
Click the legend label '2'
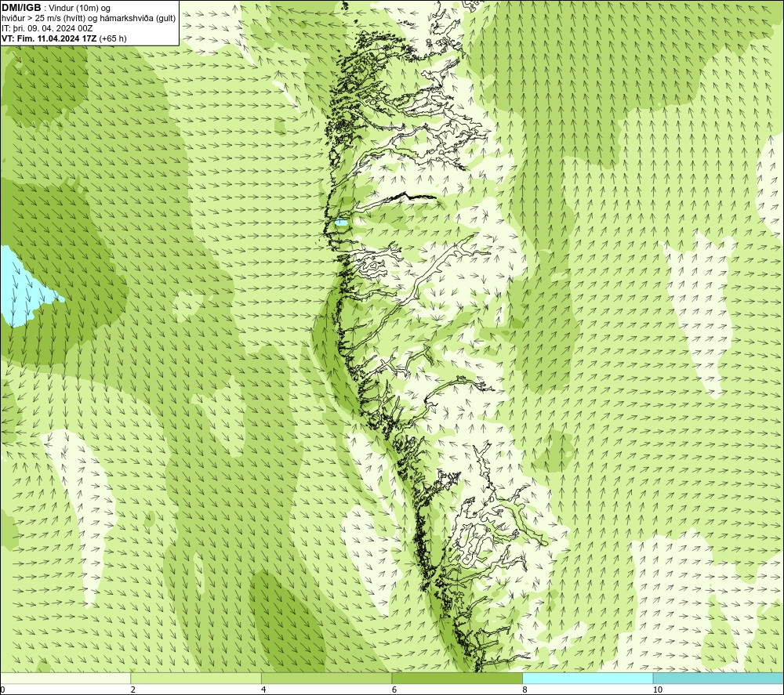coord(133,690)
